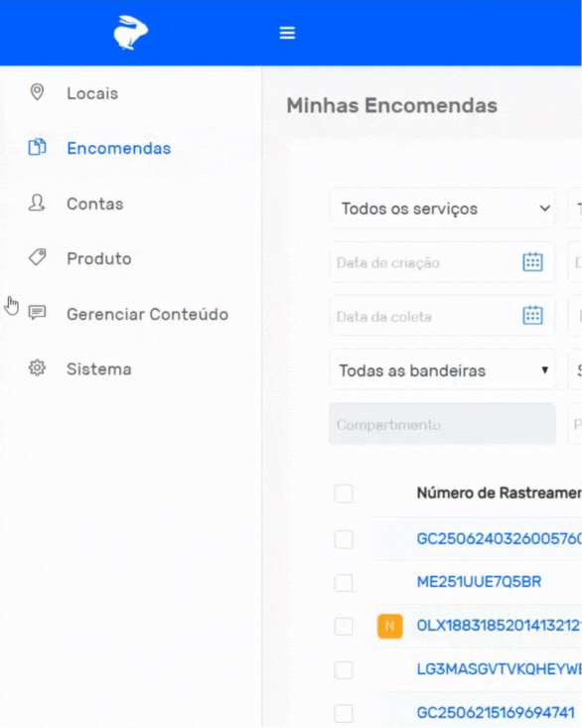Image resolution: width=582 pixels, height=728 pixels.
Task: Tick checkbox for the OLX188318520141321 row
Action: click(x=344, y=627)
